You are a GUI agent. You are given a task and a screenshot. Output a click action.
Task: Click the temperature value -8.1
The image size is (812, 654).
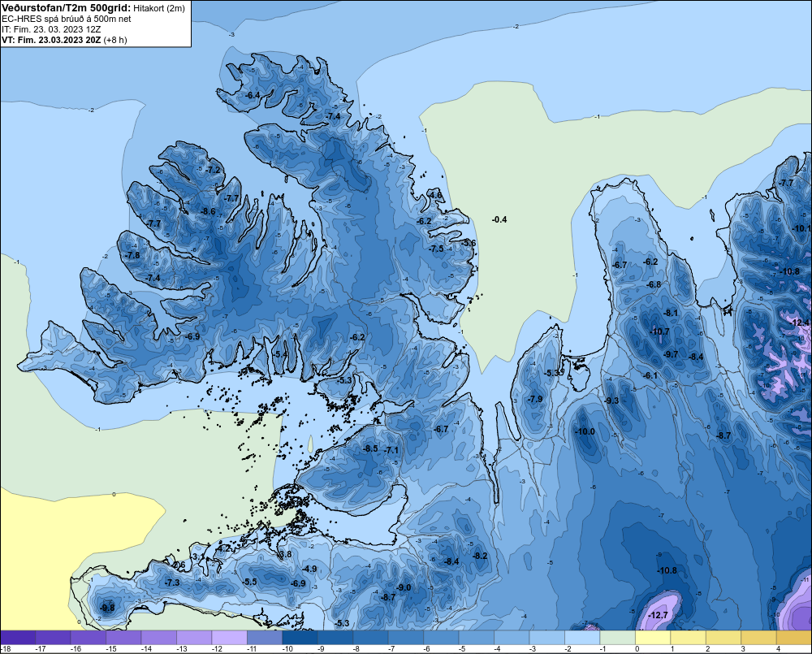point(671,313)
